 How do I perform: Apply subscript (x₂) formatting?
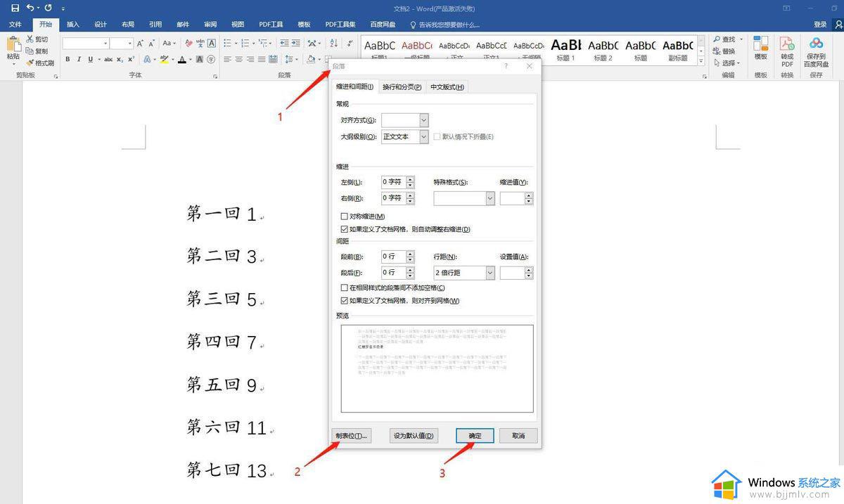tap(120, 60)
